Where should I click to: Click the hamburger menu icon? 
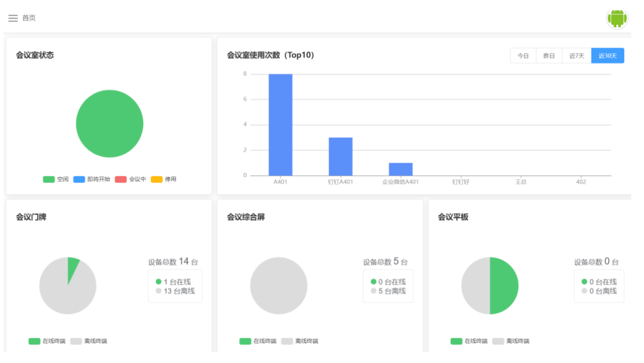pos(13,18)
